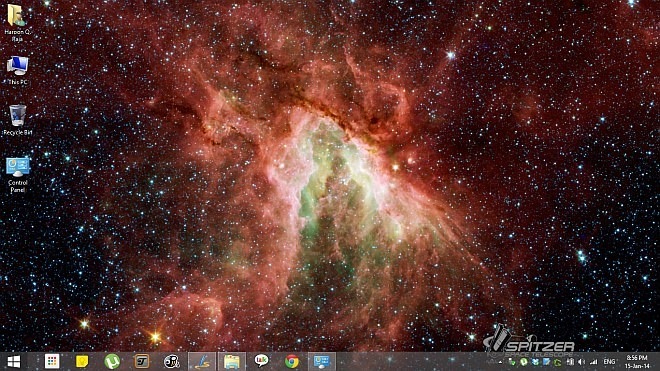Image resolution: width=660 pixels, height=371 pixels.
Task: Open the battery power tray icon
Action: 570,362
